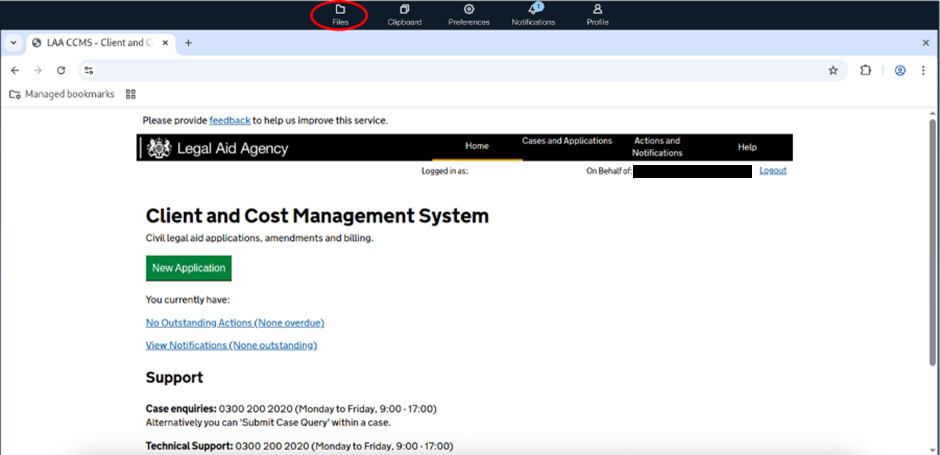940x455 pixels.
Task: Click the green New Application button
Action: coord(189,268)
